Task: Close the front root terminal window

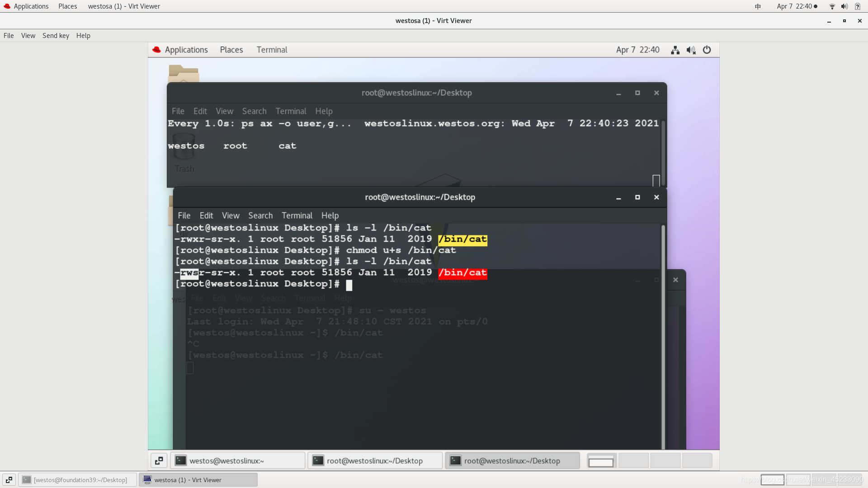Action: [656, 197]
